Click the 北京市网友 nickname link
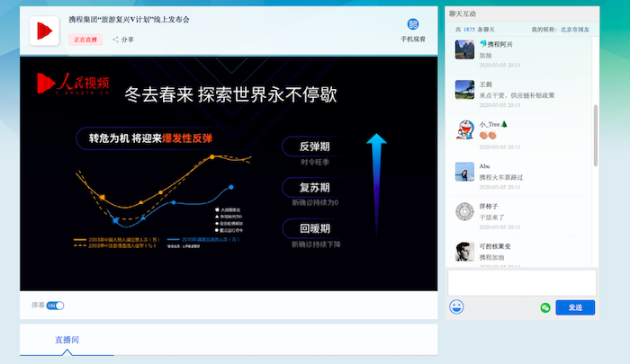Screen dimensions: 630x364 coord(575,30)
